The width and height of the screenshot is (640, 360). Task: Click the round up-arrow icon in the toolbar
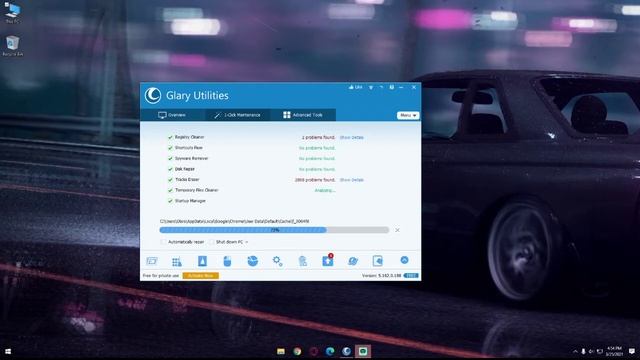[x=404, y=260]
